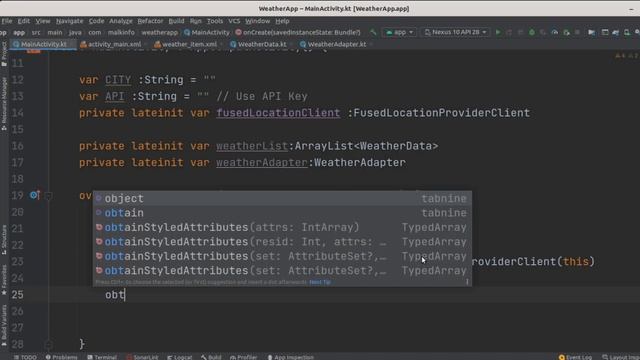Select the MainActivity.kt editor tab
Image resolution: width=640 pixels, height=360 pixels.
[x=43, y=44]
